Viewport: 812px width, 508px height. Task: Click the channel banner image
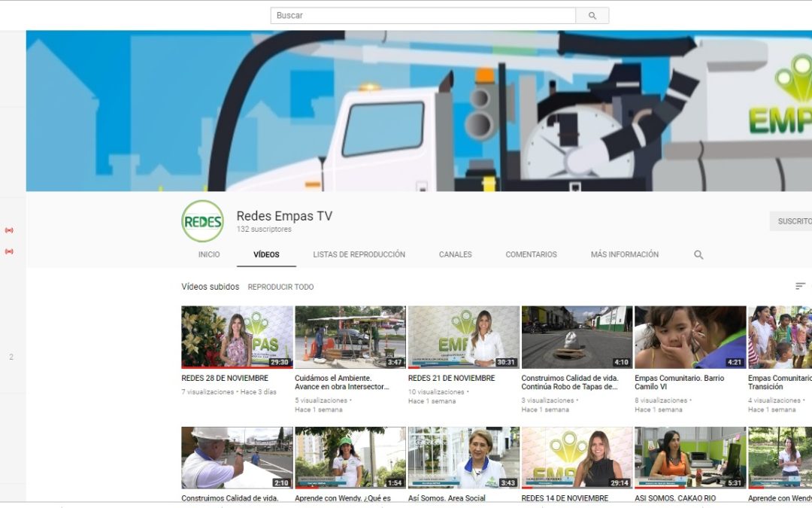[419, 111]
